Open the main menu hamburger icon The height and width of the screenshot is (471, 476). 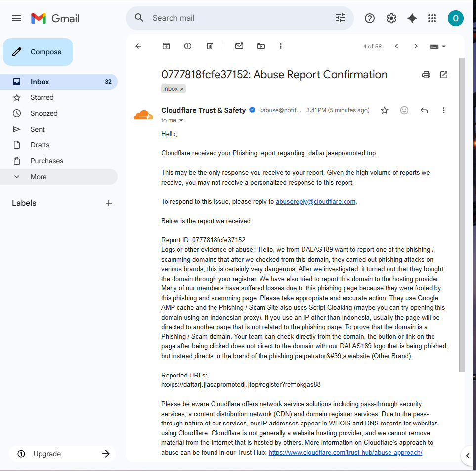[x=17, y=18]
